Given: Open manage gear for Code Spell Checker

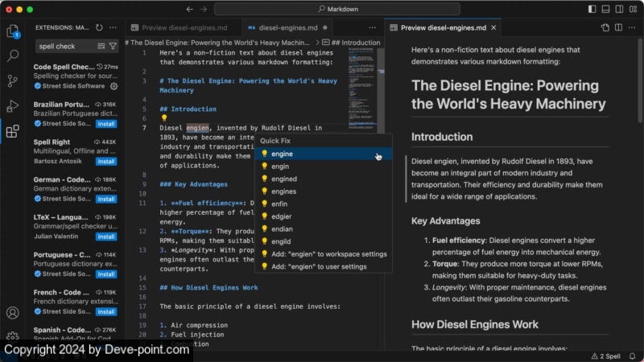Looking at the screenshot, I should (114, 86).
